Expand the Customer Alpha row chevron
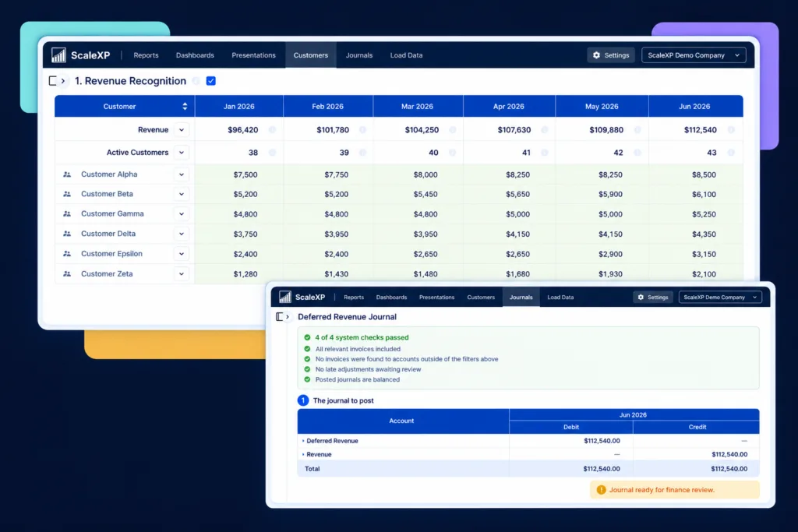 tap(182, 174)
